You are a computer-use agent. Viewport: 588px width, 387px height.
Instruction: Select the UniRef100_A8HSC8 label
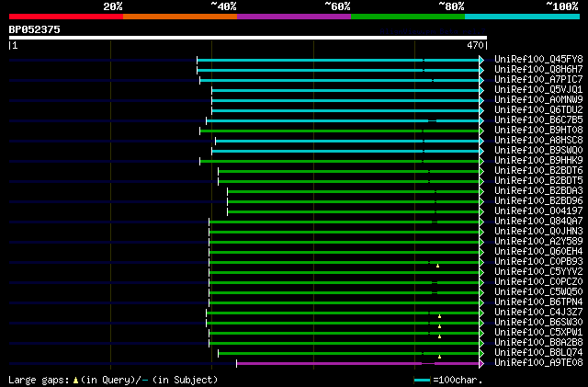[538, 141]
